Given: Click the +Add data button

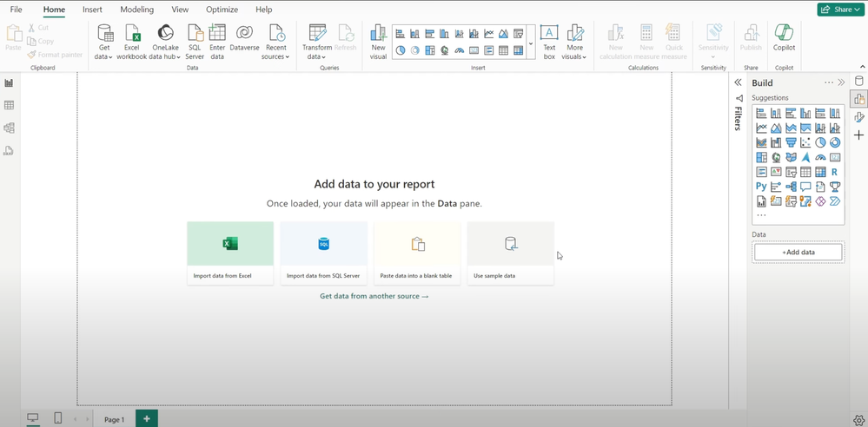Looking at the screenshot, I should tap(798, 252).
